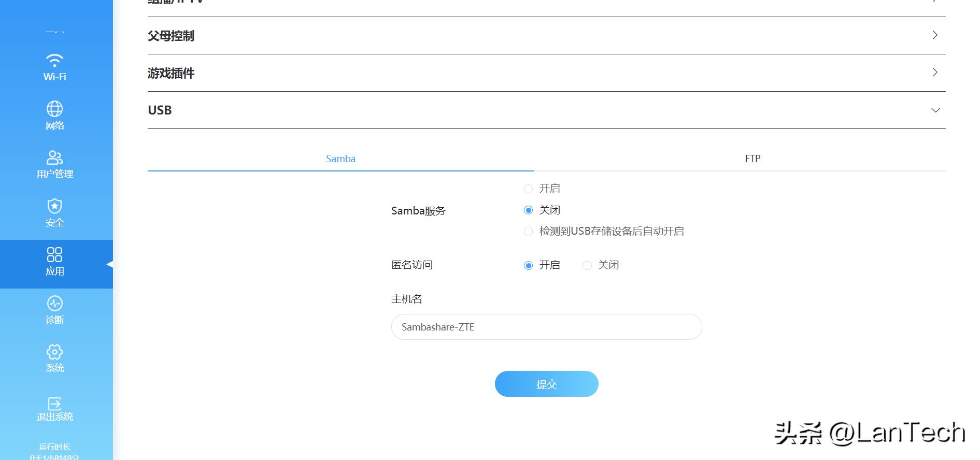This screenshot has width=980, height=460.
Task: Turn on 匿名访问 with 开启 radio
Action: coord(528,266)
